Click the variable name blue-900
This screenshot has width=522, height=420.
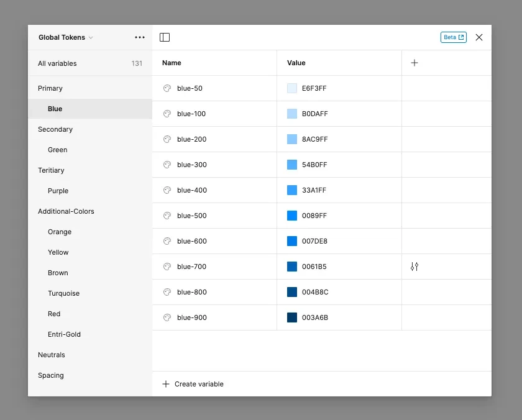pyautogui.click(x=192, y=317)
